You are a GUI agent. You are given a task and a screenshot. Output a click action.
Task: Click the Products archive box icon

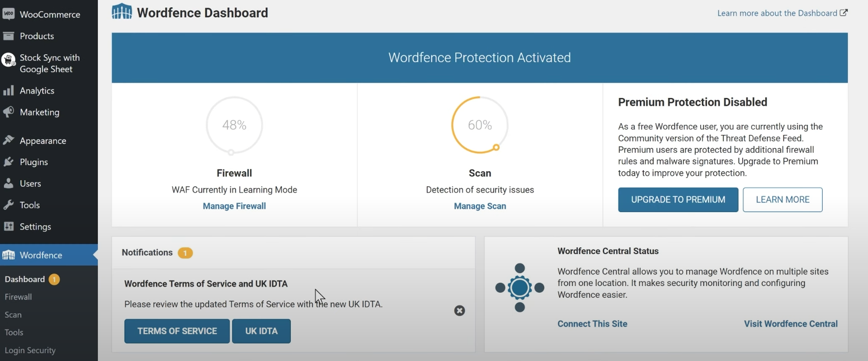pyautogui.click(x=8, y=36)
